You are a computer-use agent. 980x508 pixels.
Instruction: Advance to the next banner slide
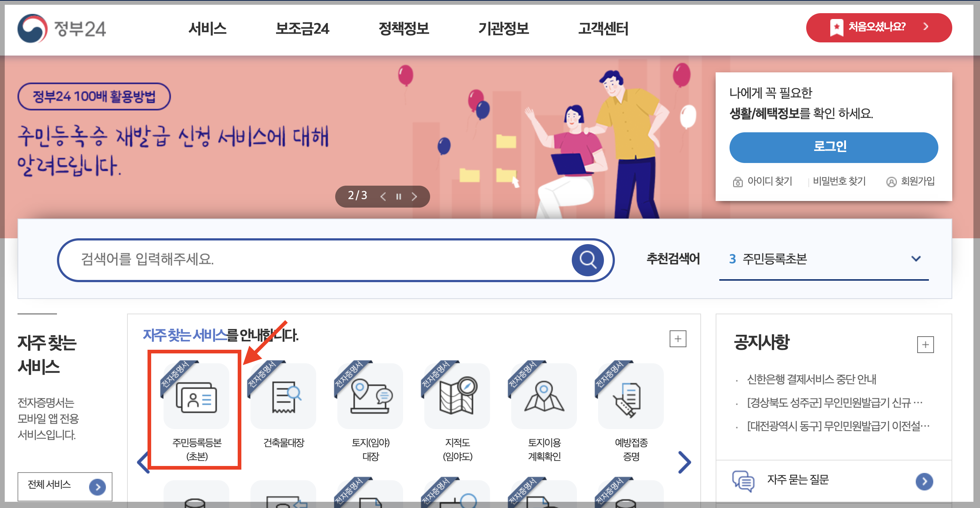[414, 197]
